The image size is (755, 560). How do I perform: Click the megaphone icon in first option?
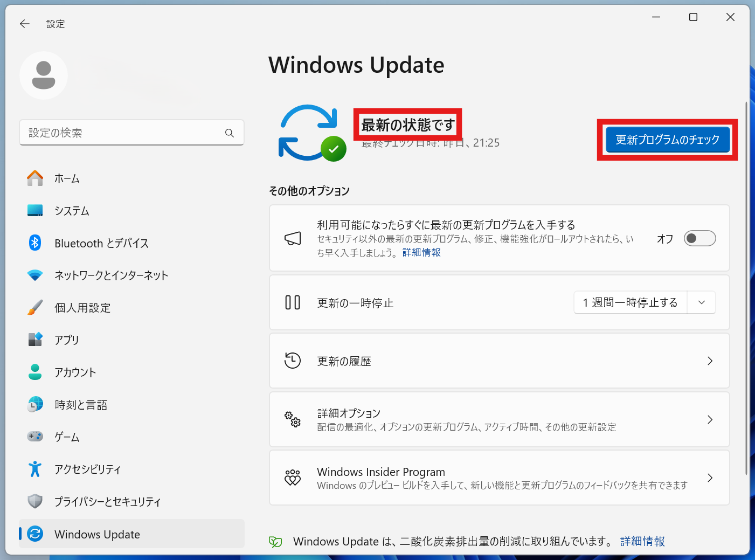(293, 238)
